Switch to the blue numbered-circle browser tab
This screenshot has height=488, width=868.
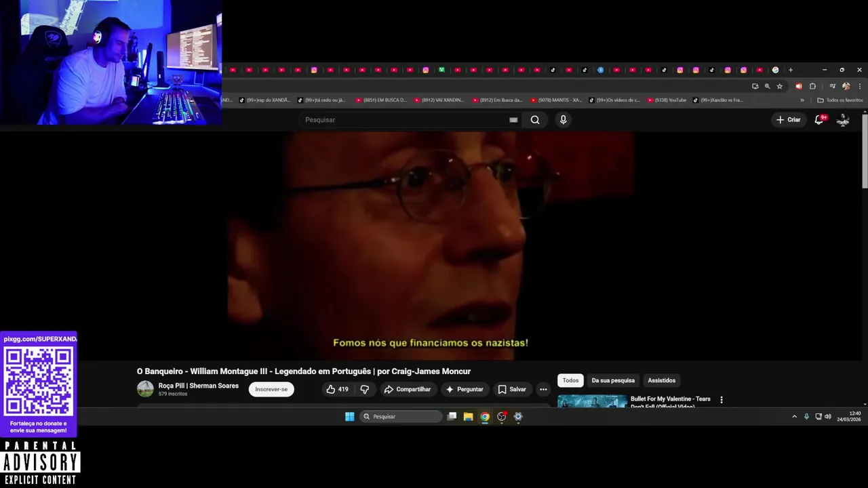coord(600,70)
